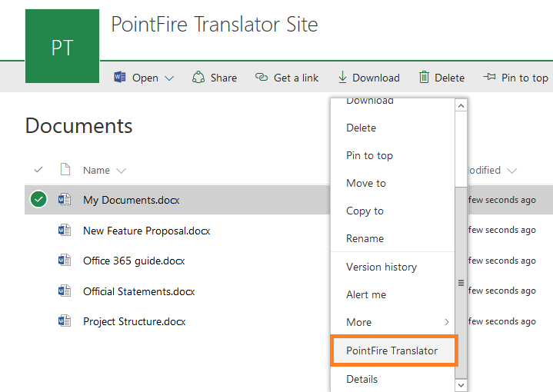Expand the More submenu arrow
This screenshot has width=553, height=392.
pyautogui.click(x=447, y=322)
